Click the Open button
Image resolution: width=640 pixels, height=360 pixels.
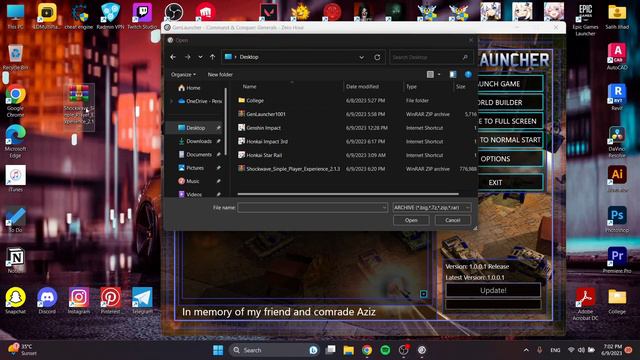411,220
